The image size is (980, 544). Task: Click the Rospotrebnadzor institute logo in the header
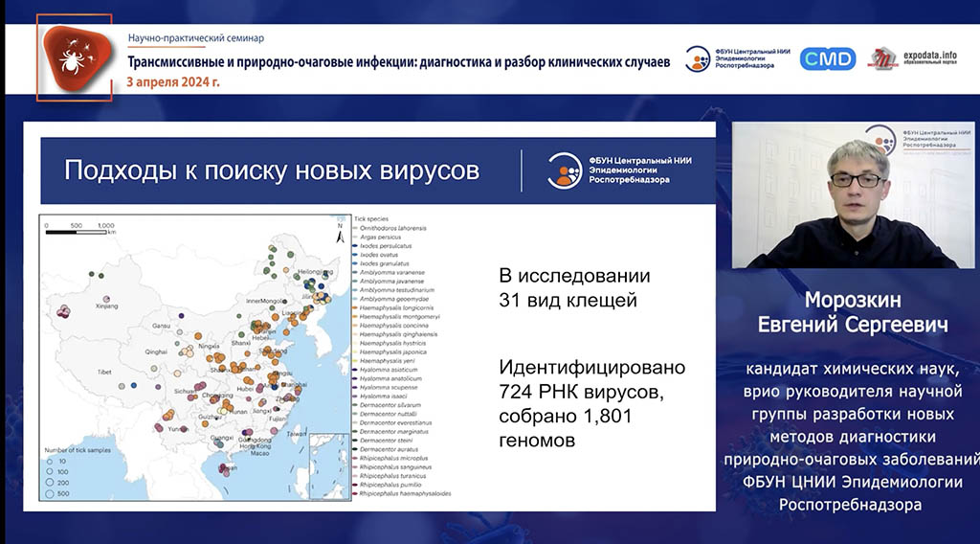(x=737, y=58)
